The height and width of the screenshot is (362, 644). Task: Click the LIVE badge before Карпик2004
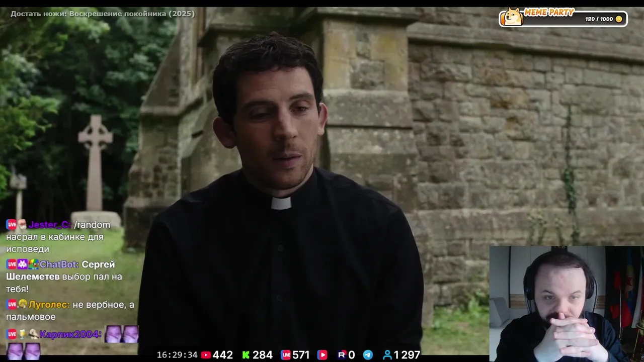pos(12,334)
